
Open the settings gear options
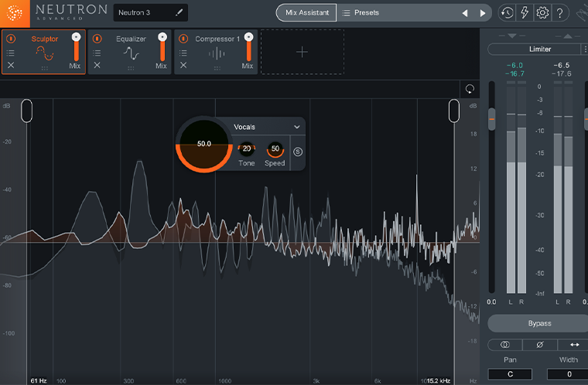(x=542, y=13)
